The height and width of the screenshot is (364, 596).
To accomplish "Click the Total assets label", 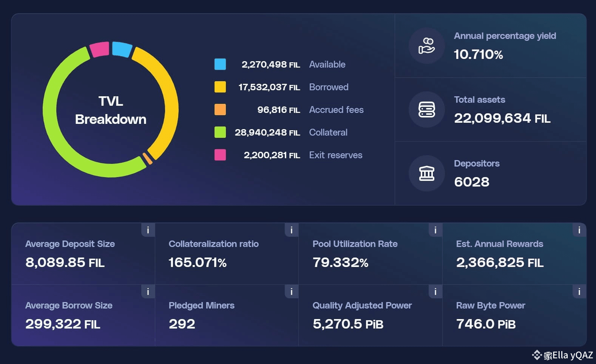I will (479, 100).
